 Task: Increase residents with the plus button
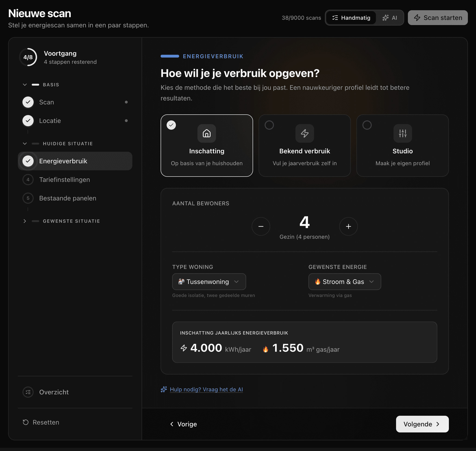coord(348,226)
